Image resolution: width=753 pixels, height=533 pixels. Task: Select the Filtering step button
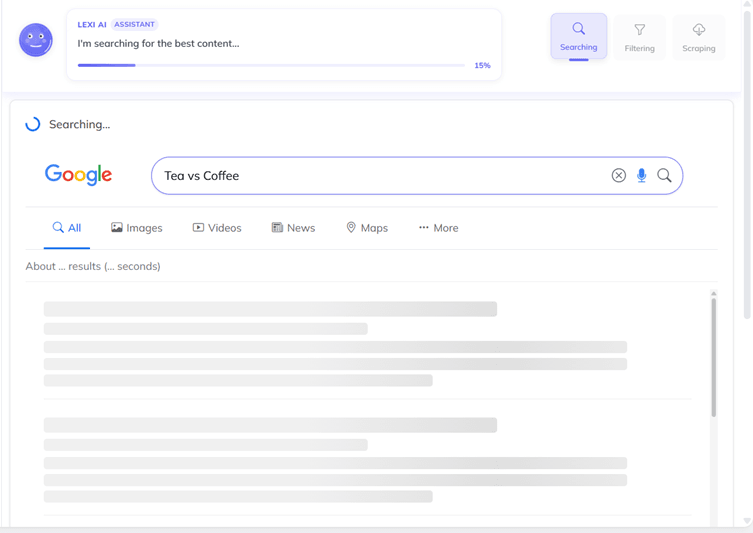click(639, 37)
